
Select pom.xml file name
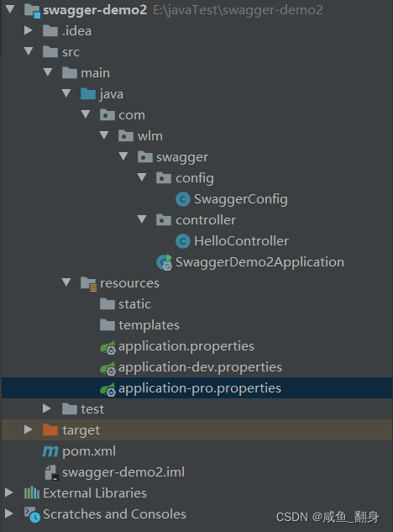point(89,451)
